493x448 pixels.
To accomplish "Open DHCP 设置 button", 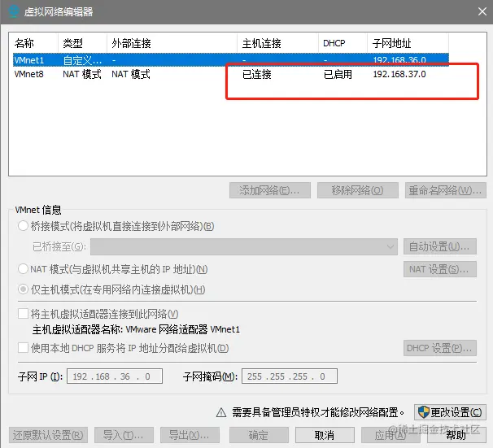I will pos(440,348).
